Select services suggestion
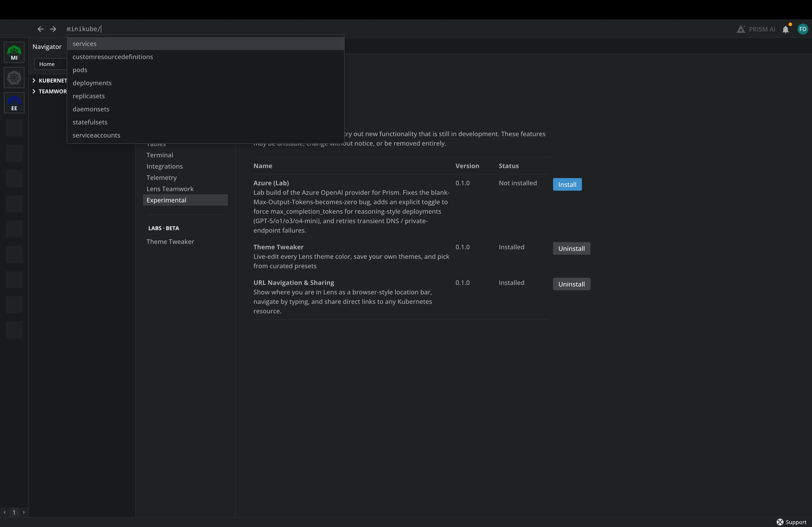812x527 pixels. point(205,44)
